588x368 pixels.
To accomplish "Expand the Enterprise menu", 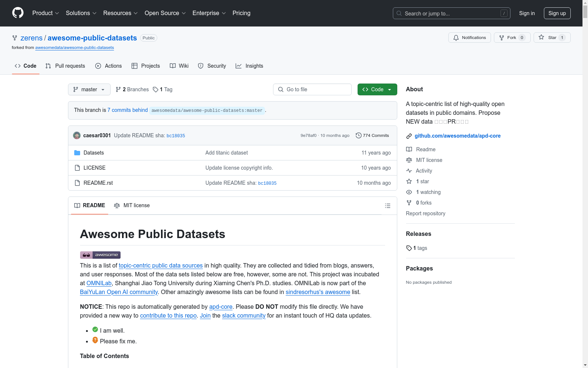I will pos(209,13).
